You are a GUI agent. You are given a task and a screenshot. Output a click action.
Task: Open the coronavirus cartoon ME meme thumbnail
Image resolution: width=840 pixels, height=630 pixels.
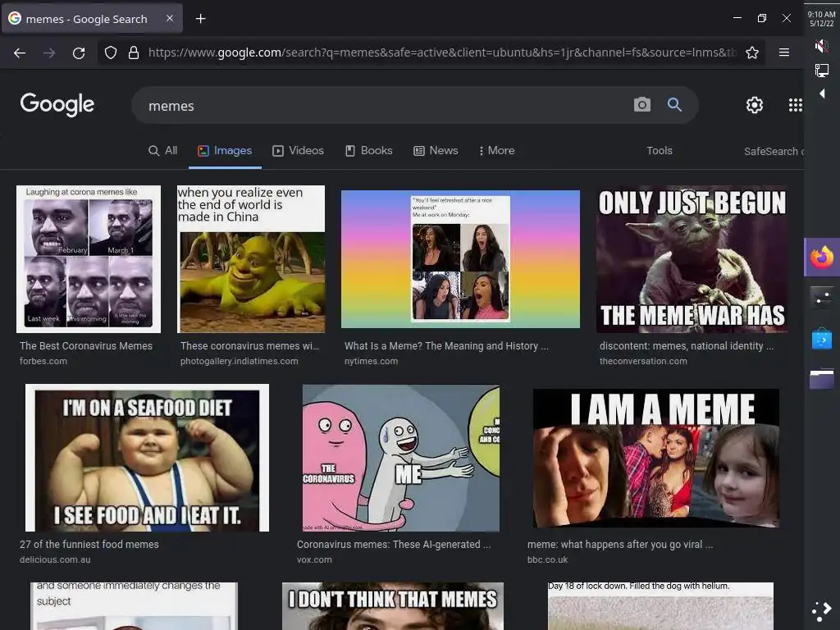(400, 458)
